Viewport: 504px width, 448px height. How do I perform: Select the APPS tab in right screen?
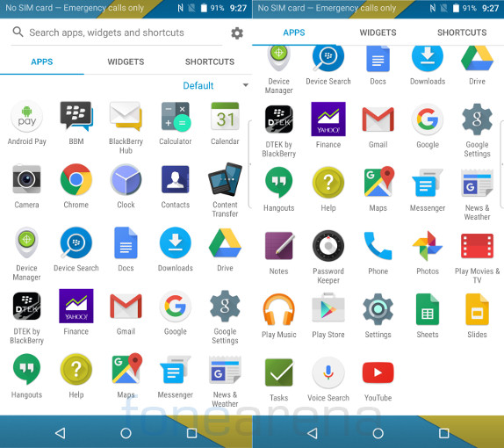(294, 33)
